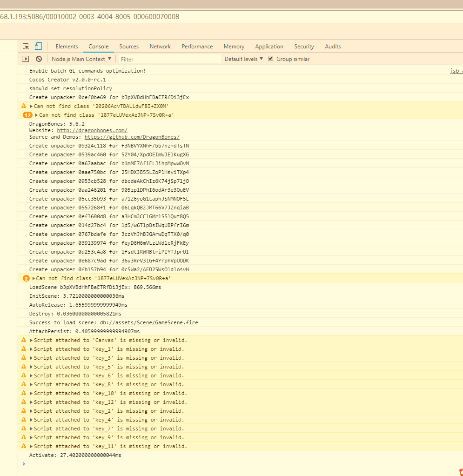Expand the 'key_1' script missing warning

[31, 349]
